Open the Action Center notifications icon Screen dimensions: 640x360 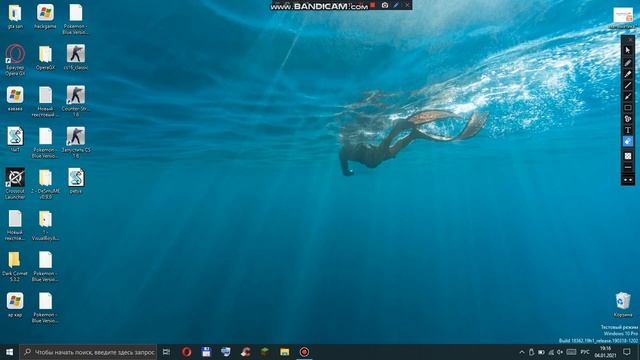point(627,352)
